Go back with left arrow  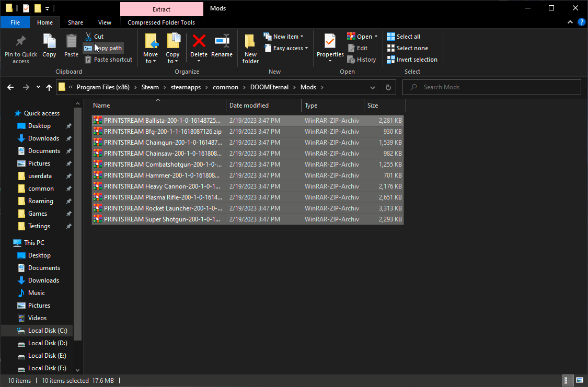10,87
